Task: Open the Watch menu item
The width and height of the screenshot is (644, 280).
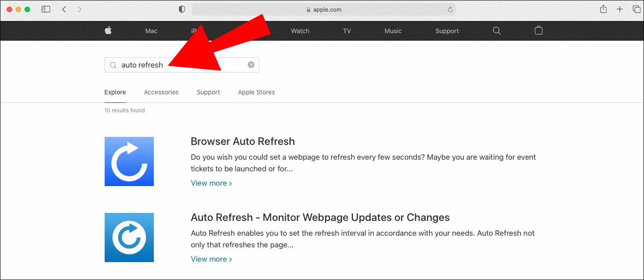Action: tap(300, 31)
